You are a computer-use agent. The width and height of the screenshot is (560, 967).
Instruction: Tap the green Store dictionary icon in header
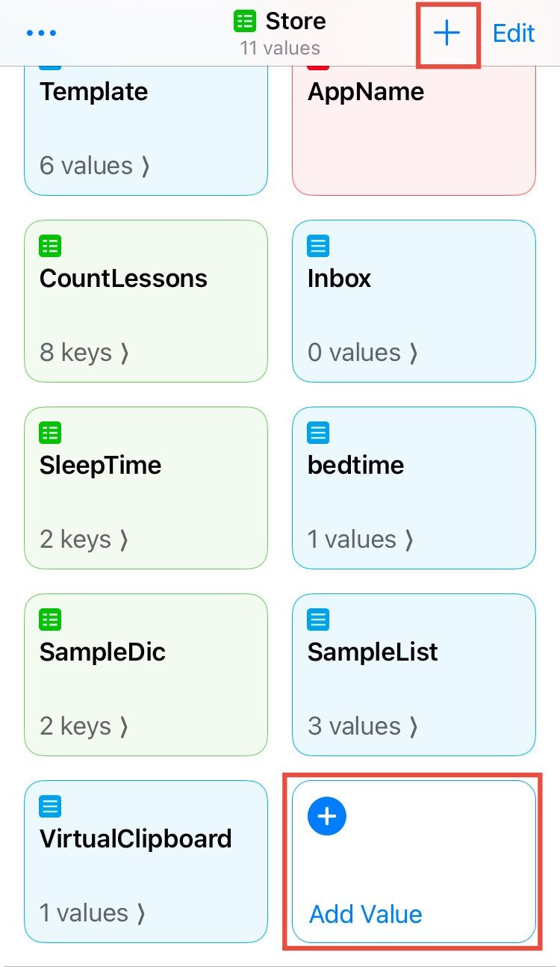point(244,21)
